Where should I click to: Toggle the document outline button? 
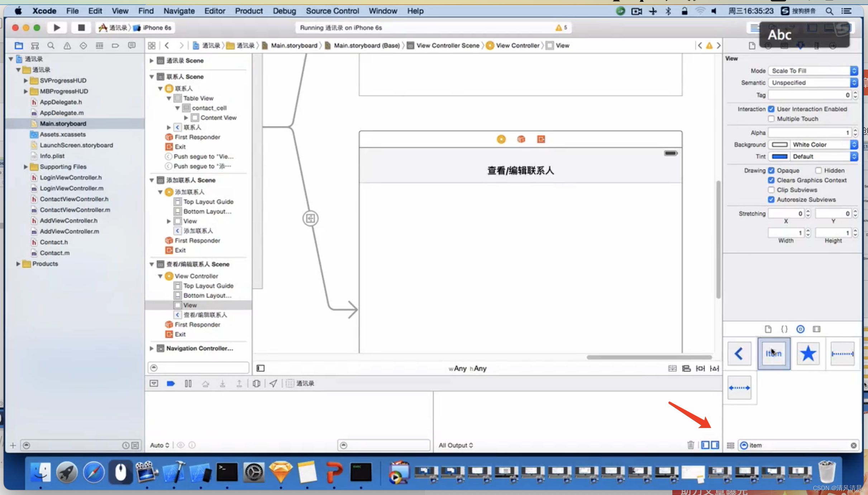[x=261, y=368]
